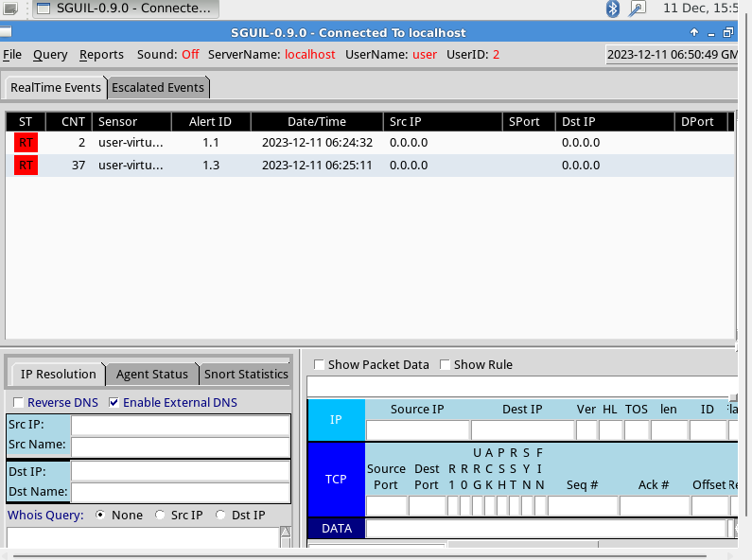
Task: Click the IP Dest IP field
Action: pos(523,430)
